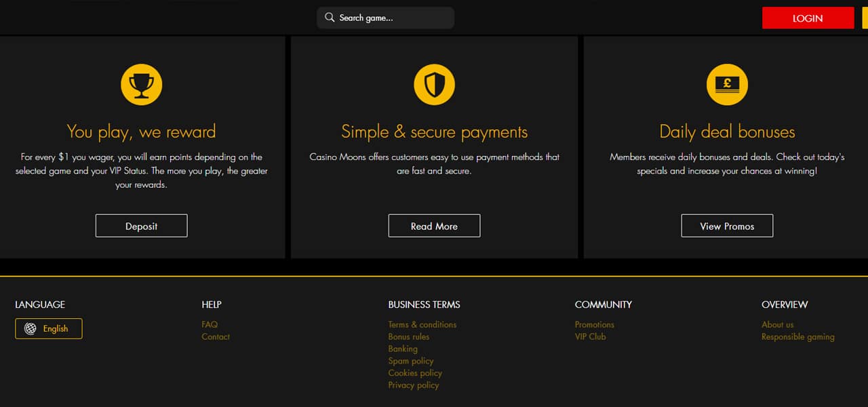The height and width of the screenshot is (407, 868).
Task: Open the About us link
Action: [x=777, y=324]
